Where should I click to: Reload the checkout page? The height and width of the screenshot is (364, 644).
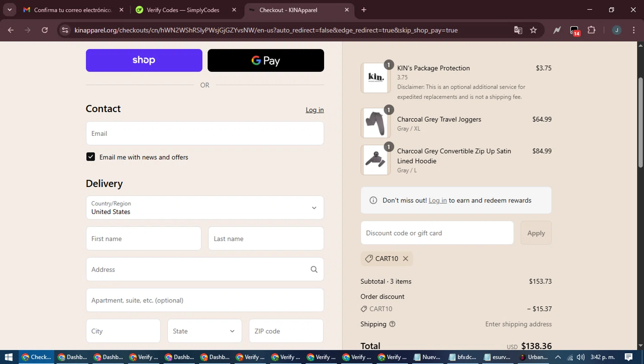coord(45,30)
